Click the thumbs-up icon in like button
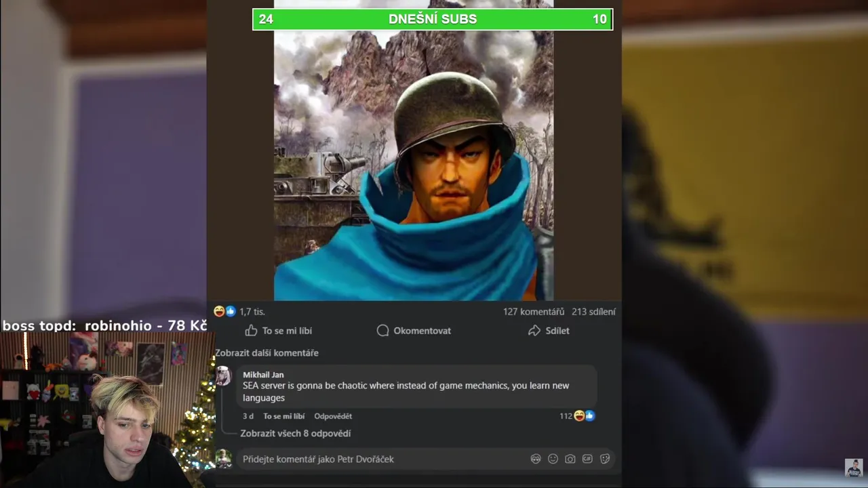The image size is (868, 488). pos(251,330)
